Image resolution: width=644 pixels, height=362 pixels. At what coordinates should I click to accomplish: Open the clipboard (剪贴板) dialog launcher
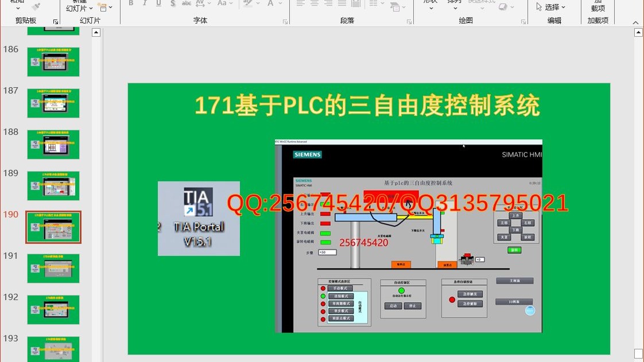coord(56,21)
